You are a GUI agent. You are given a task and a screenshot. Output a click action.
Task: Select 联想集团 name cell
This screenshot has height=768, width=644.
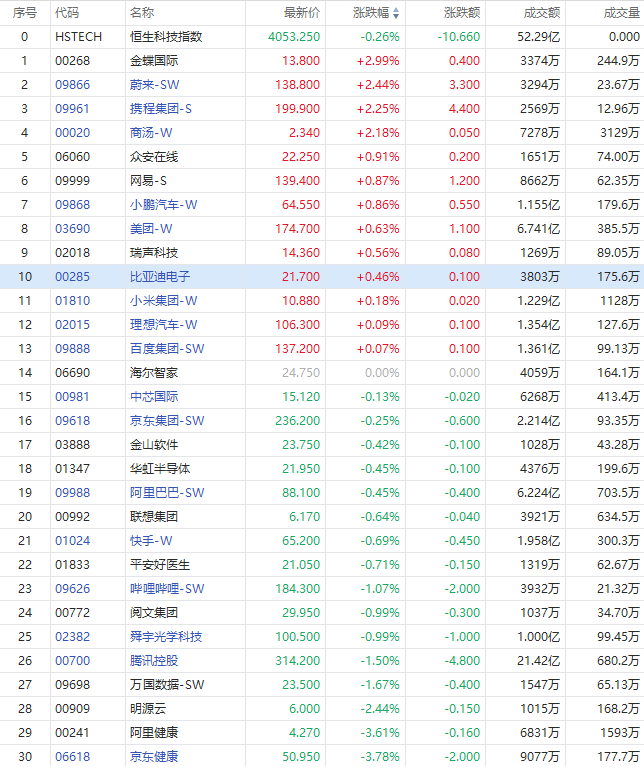[154, 517]
